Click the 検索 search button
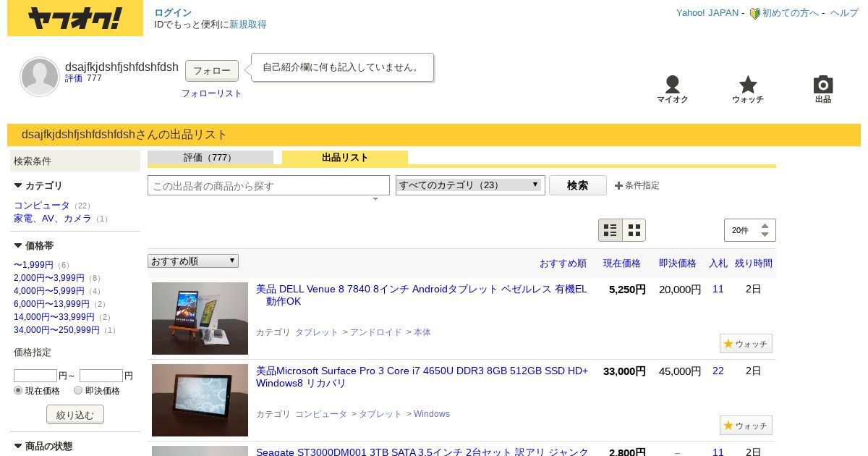This screenshot has height=456, width=868. (x=578, y=185)
